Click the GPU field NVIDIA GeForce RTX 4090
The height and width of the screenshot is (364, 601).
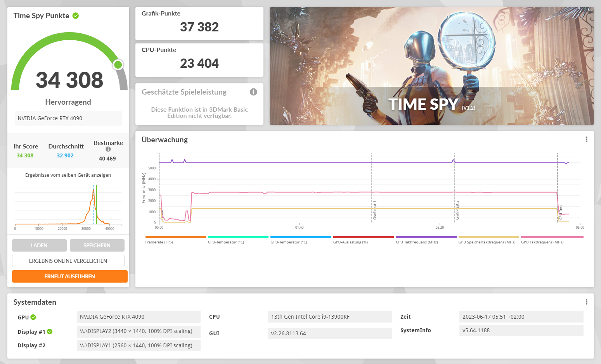pyautogui.click(x=139, y=317)
